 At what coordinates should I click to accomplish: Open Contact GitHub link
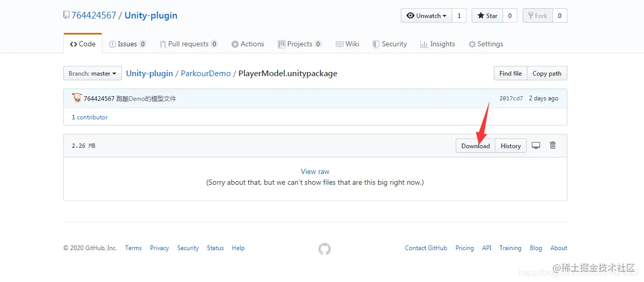(x=426, y=248)
